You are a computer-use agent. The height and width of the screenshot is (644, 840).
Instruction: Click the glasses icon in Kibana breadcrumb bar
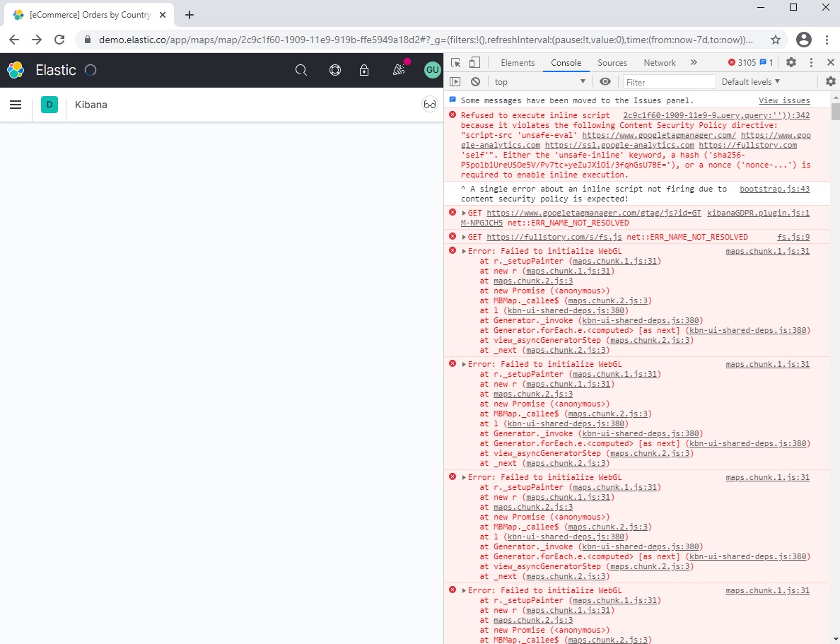pyautogui.click(x=430, y=105)
